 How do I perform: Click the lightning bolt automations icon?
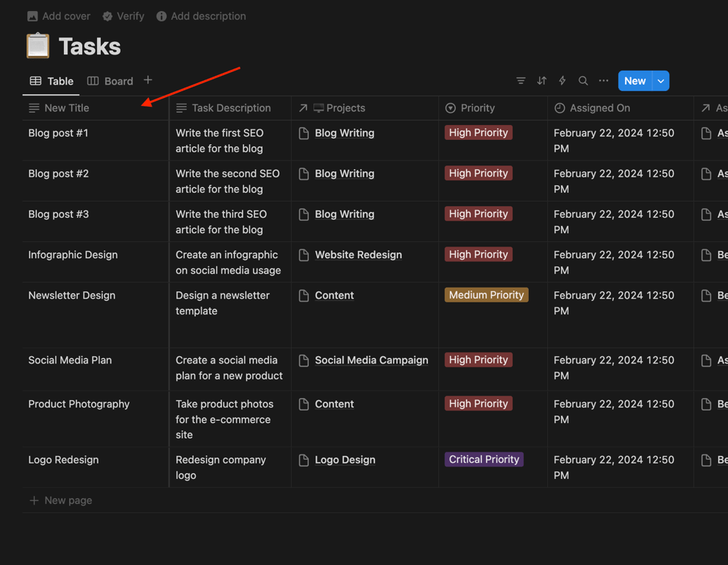coord(563,81)
